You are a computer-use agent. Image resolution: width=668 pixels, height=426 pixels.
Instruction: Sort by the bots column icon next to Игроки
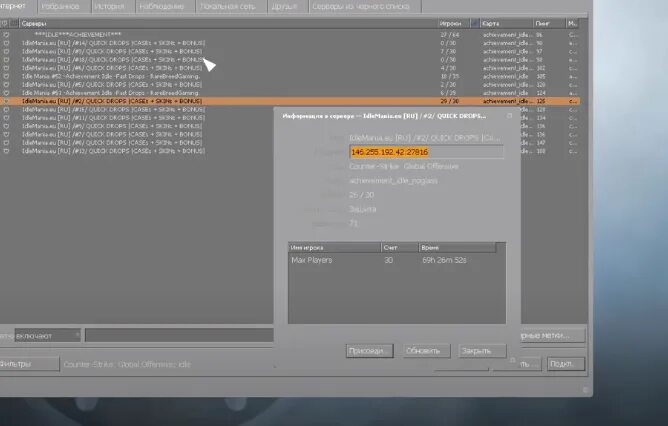[x=475, y=24]
